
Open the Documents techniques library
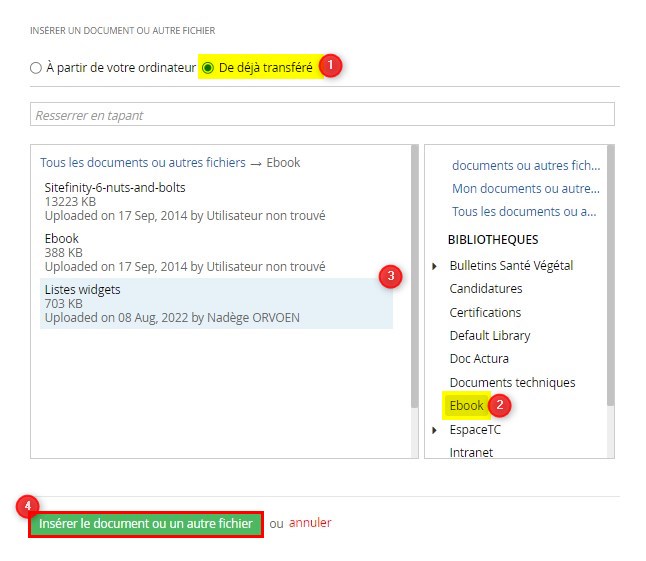[512, 383]
